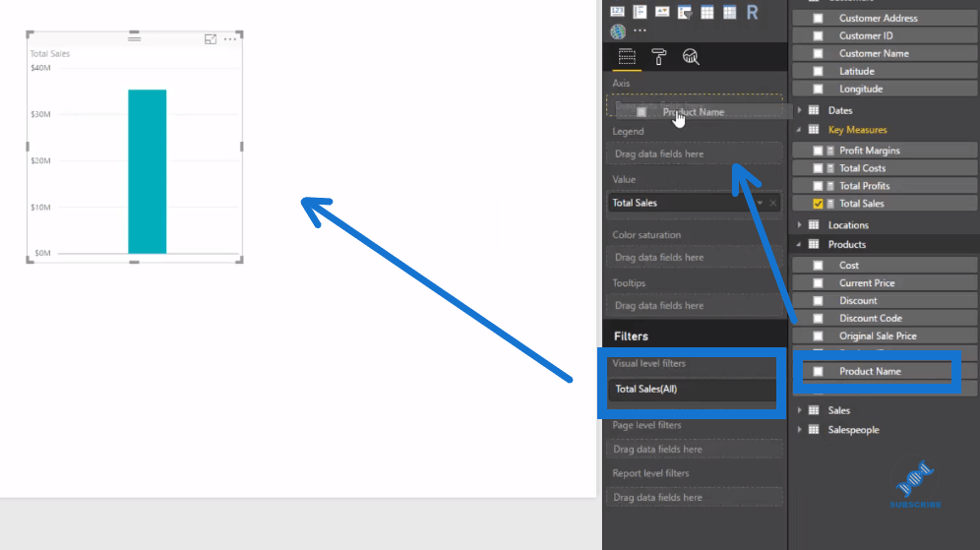Viewport: 980px width, 550px height.
Task: Collapse the Products table
Action: coord(799,244)
